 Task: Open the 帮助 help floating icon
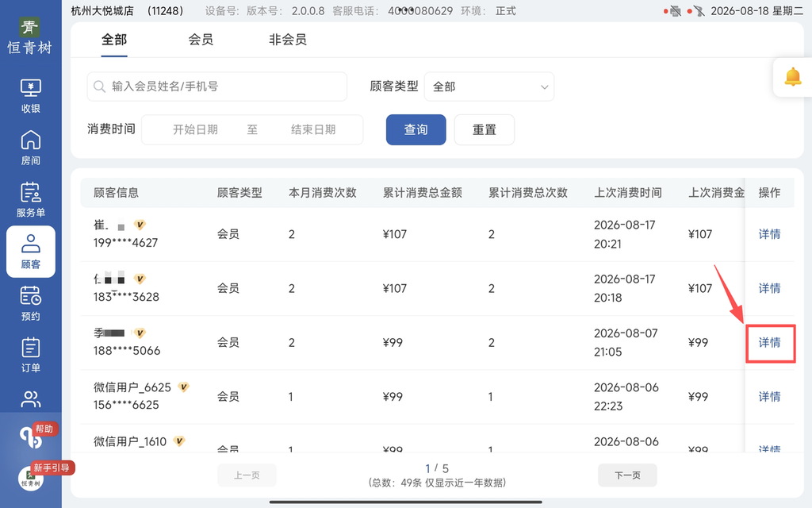pyautogui.click(x=32, y=437)
